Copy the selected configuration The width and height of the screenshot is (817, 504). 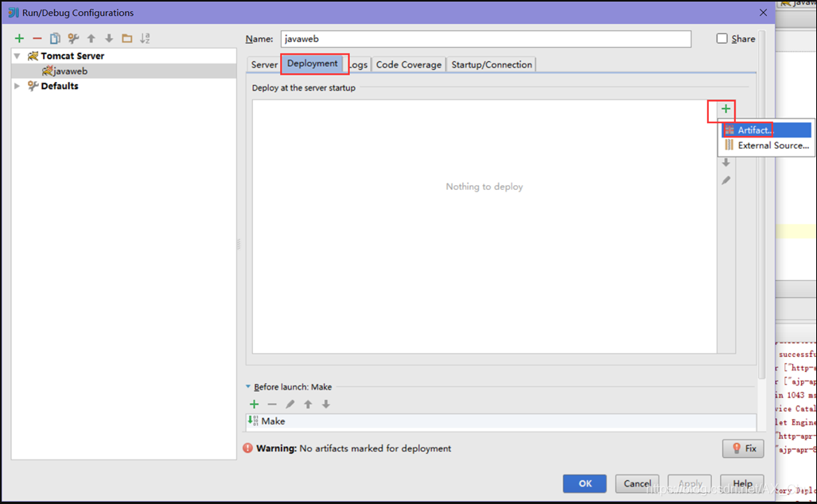pos(55,38)
